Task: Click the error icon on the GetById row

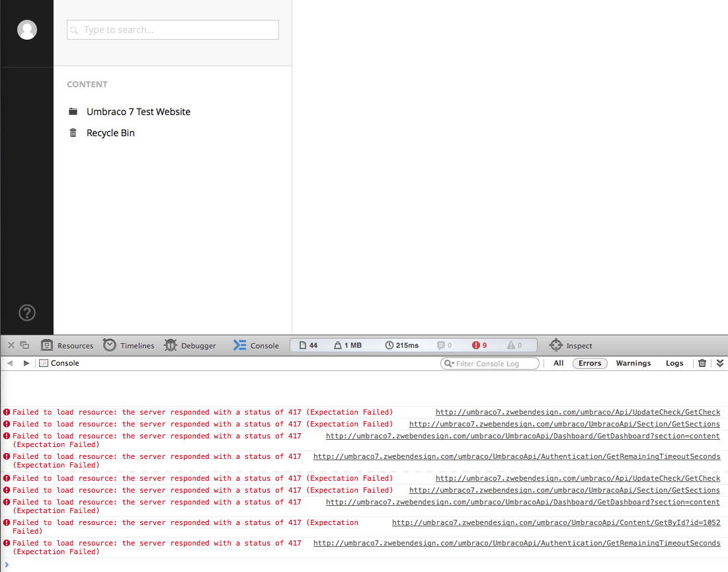Action: (x=7, y=523)
